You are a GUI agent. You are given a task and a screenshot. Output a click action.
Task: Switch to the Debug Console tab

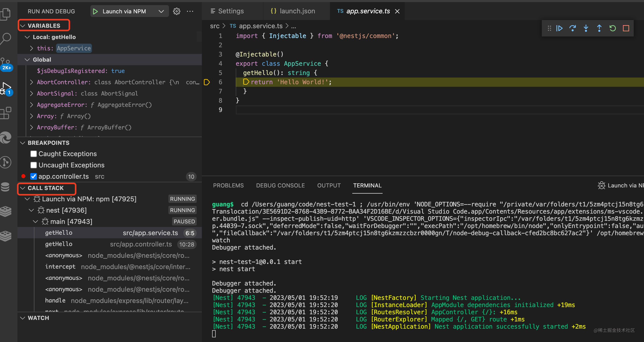280,185
